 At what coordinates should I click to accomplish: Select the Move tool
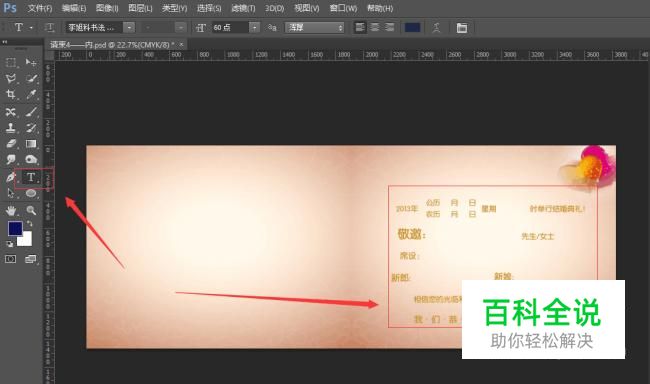pyautogui.click(x=31, y=63)
